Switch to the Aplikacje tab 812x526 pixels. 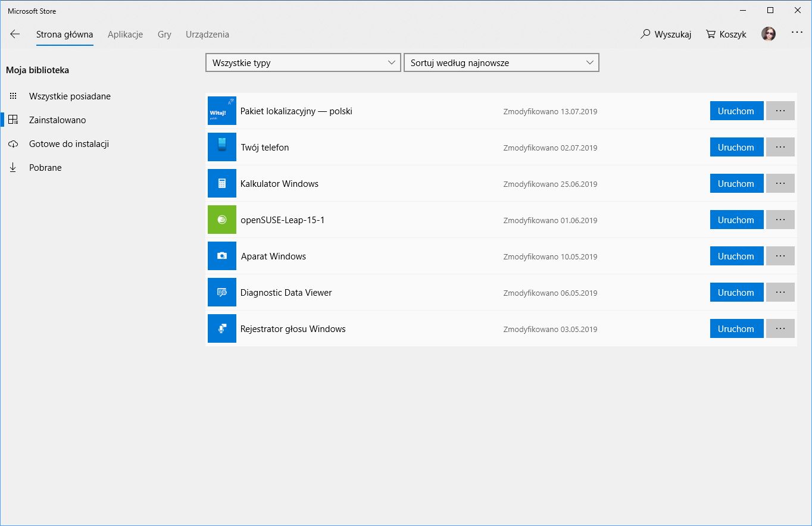(x=125, y=35)
